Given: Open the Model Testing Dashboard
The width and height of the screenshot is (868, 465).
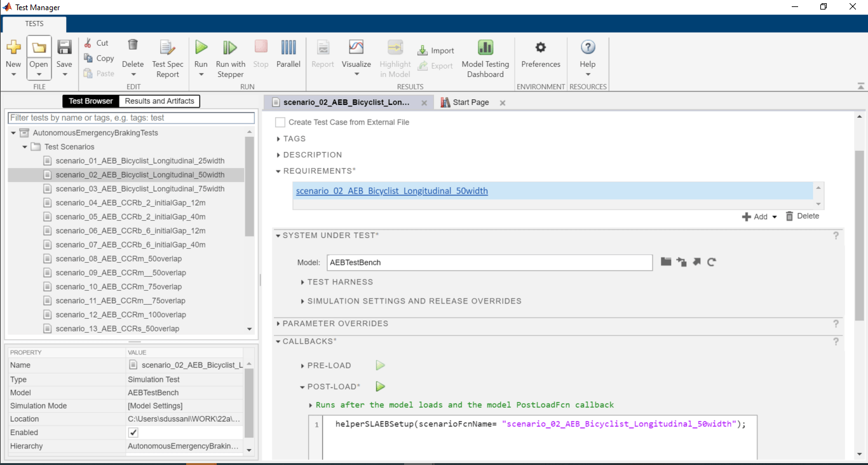Looking at the screenshot, I should [x=485, y=48].
